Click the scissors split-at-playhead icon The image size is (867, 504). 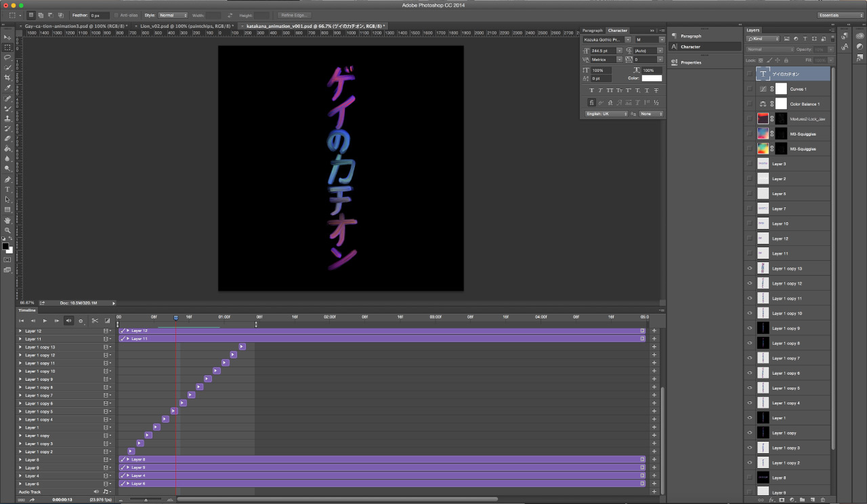pos(95,320)
